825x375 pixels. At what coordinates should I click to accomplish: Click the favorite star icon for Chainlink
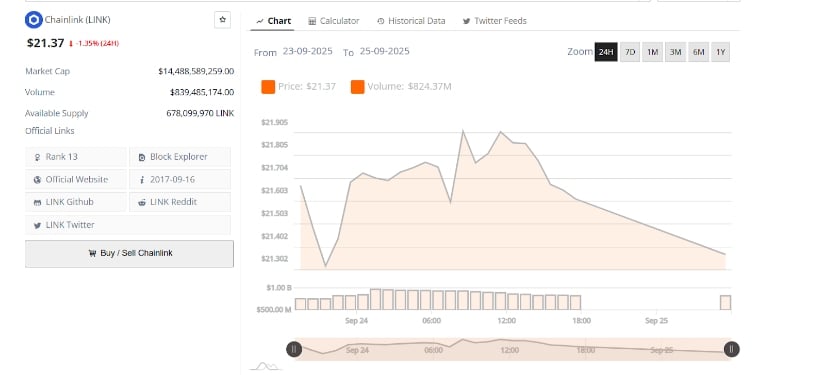click(x=223, y=20)
